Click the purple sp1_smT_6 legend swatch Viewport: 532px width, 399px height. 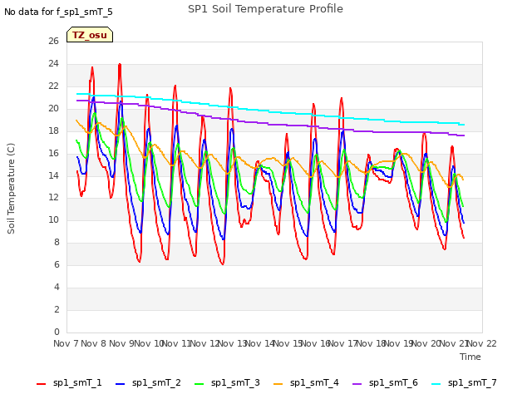point(357,384)
